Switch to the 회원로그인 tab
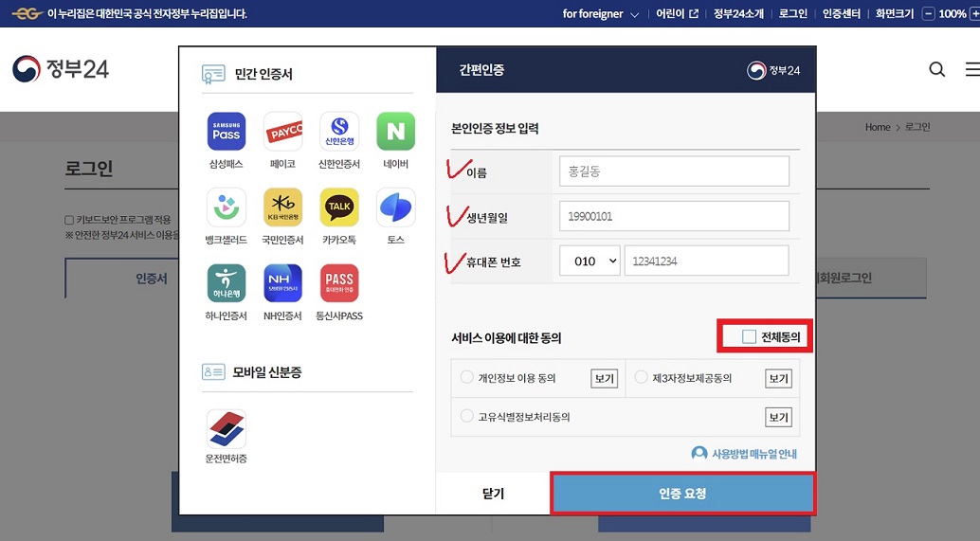Viewport: 980px width, 541px height. [x=871, y=278]
